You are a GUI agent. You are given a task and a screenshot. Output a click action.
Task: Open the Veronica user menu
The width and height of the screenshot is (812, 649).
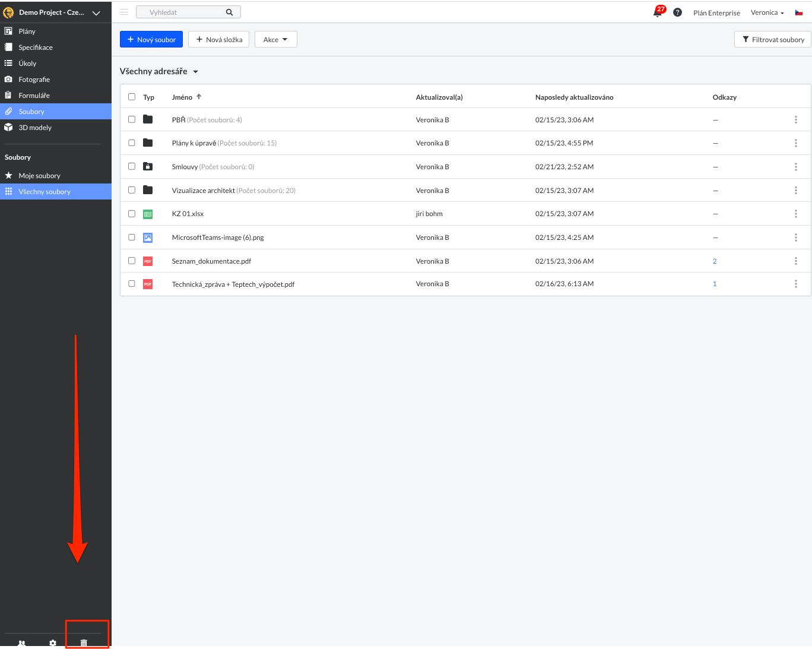[767, 12]
